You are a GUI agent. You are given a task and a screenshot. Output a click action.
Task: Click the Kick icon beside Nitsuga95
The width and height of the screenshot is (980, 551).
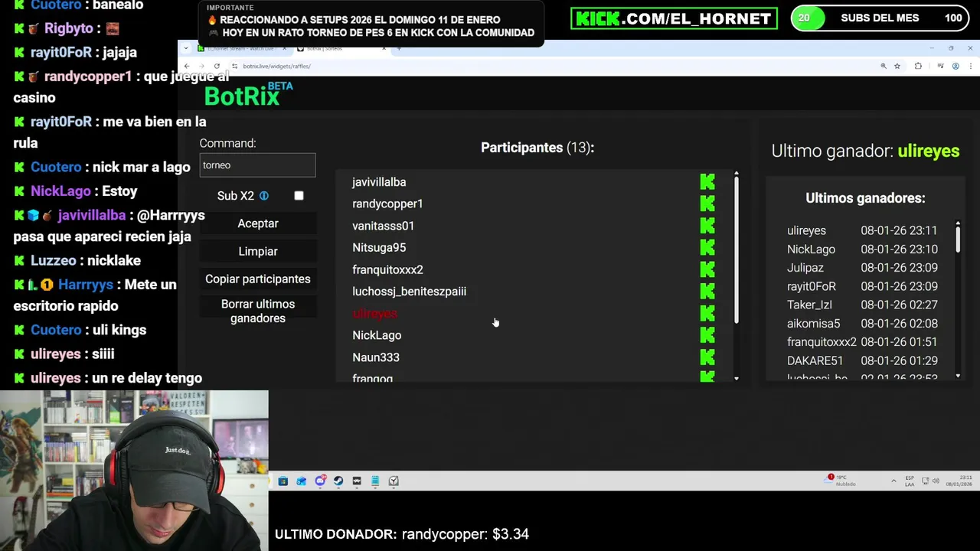pyautogui.click(x=707, y=247)
